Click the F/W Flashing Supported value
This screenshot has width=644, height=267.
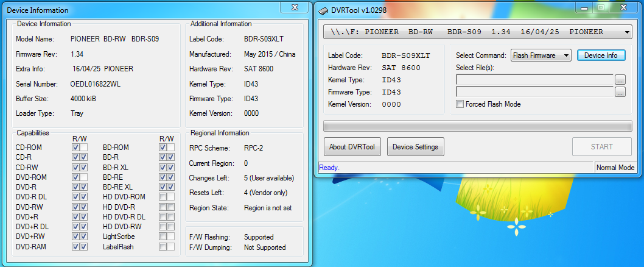(x=259, y=237)
